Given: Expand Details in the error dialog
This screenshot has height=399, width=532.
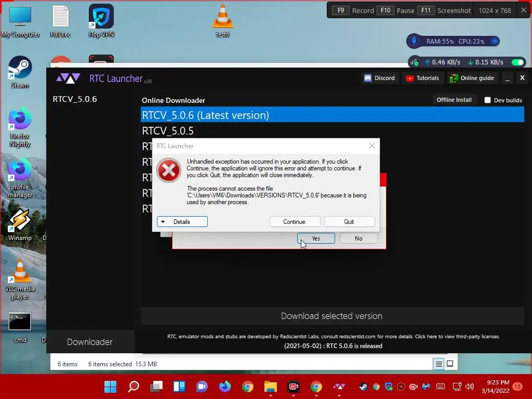Looking at the screenshot, I should pyautogui.click(x=182, y=221).
